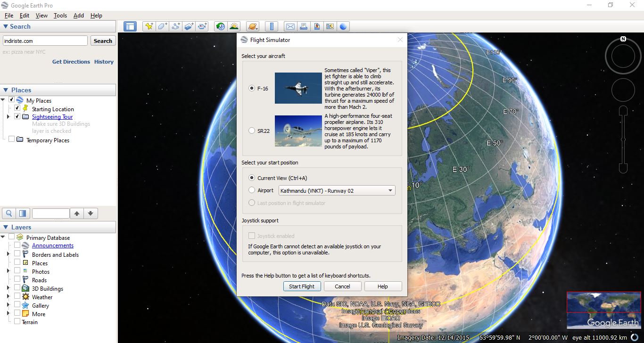Click the magnifier search icon in Places panel

point(9,213)
